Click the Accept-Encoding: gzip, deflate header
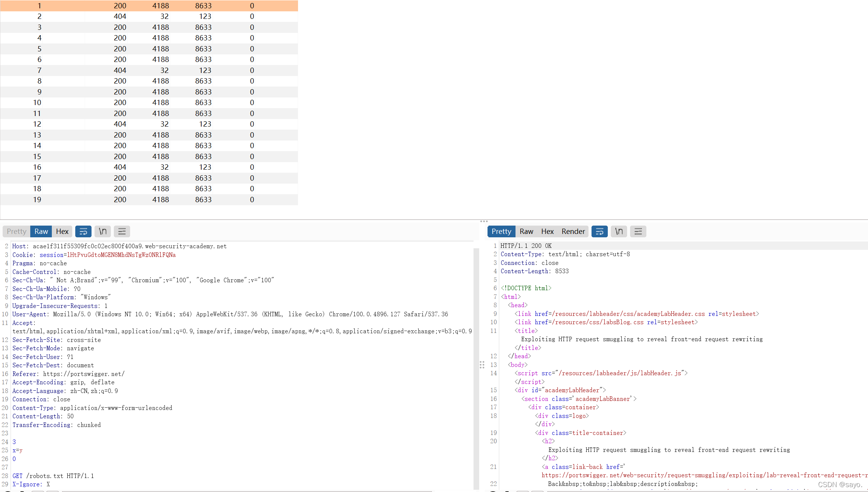The width and height of the screenshot is (868, 492). pos(64,382)
